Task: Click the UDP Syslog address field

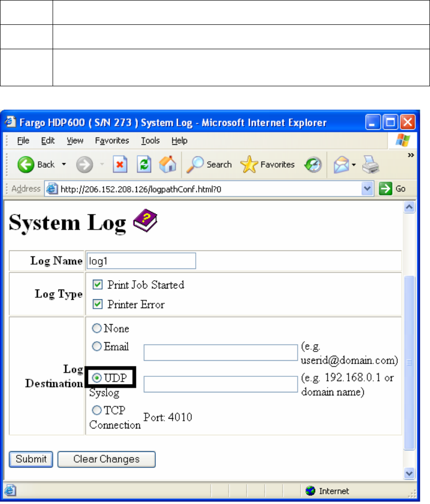Action: (x=221, y=384)
